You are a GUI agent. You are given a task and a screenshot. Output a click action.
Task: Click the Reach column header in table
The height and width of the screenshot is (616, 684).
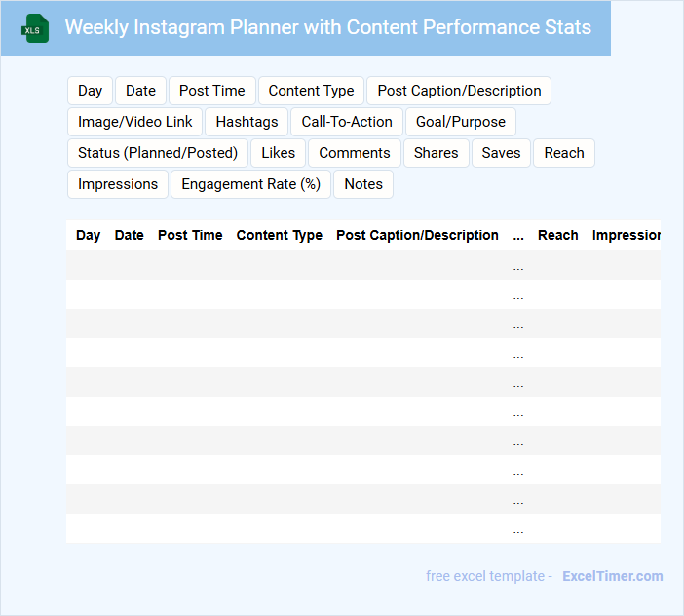(x=557, y=235)
